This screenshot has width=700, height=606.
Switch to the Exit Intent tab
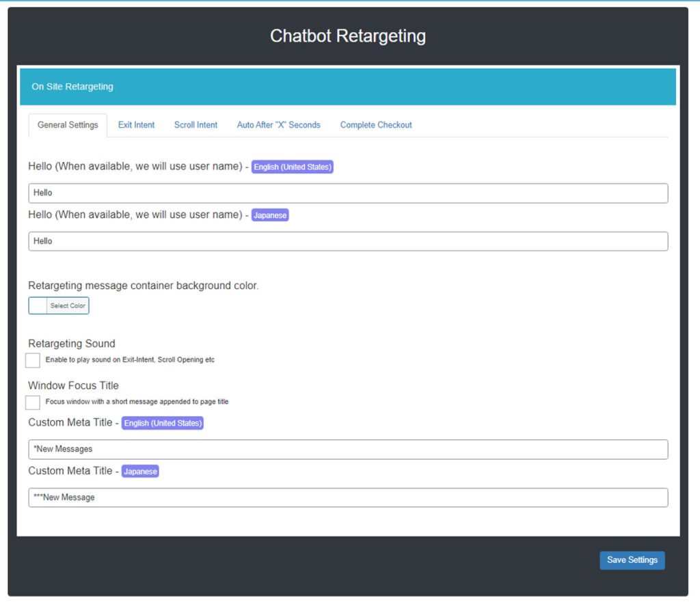click(x=136, y=125)
